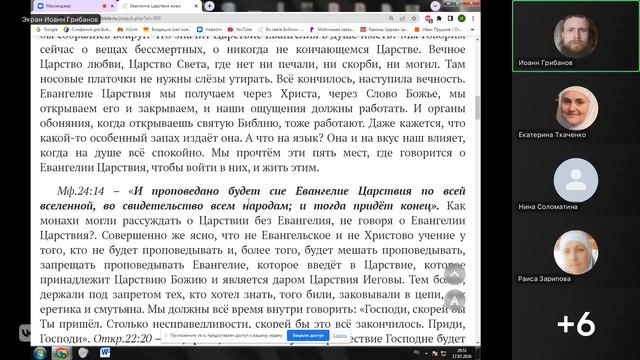640x360 pixels.
Task: Open Ioann Gribanov's participant video tile
Action: pos(576,36)
